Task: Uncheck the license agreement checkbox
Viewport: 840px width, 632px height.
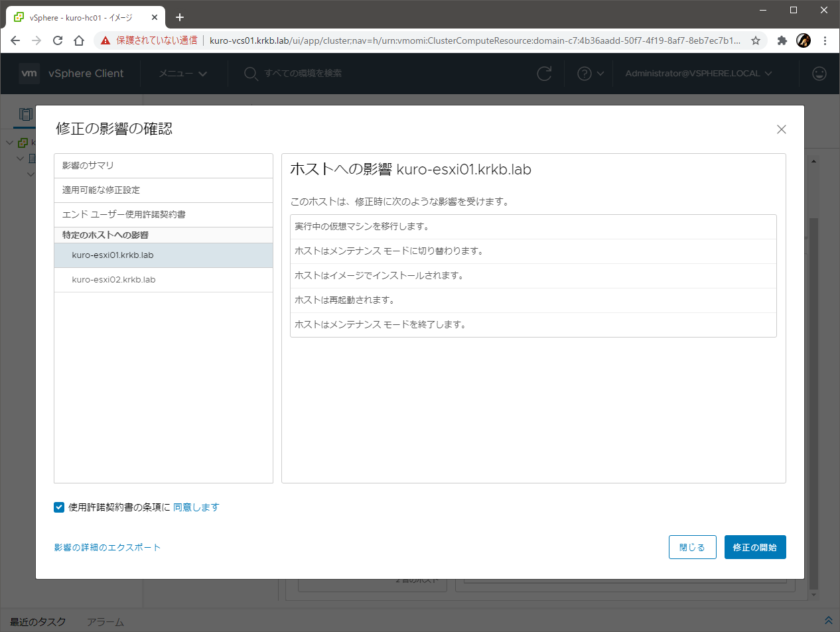Action: tap(59, 507)
